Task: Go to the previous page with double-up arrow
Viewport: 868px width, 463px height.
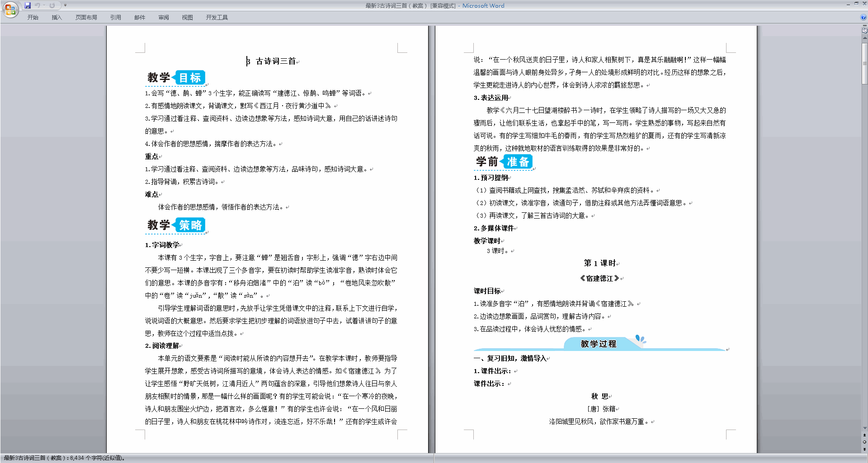Action: click(865, 435)
